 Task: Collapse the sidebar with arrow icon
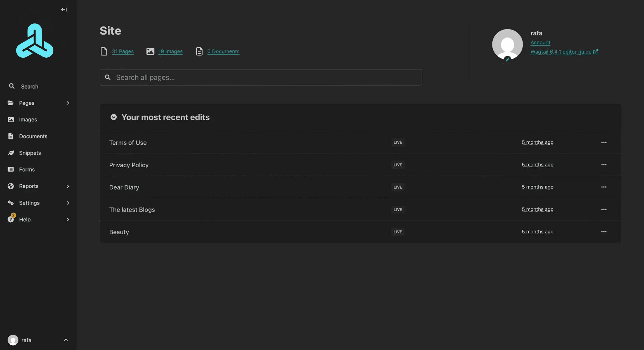64,10
